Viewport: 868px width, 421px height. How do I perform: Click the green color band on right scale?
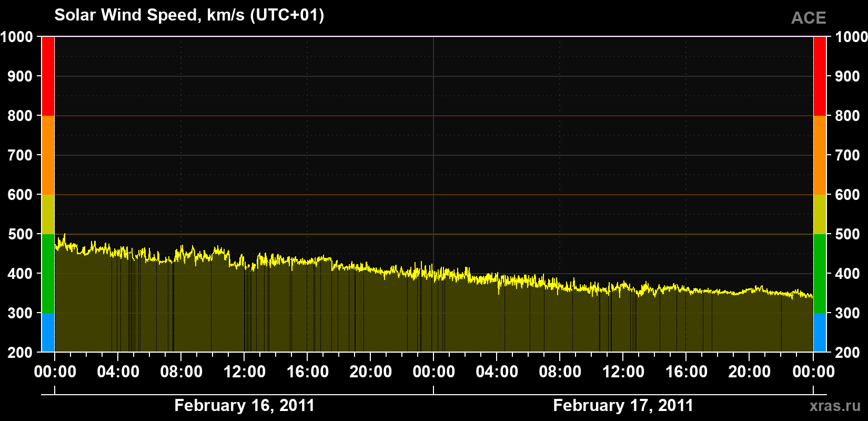click(x=820, y=274)
